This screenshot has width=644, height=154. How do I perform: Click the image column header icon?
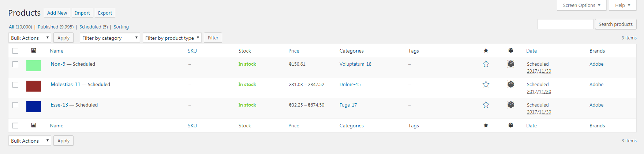point(34,51)
